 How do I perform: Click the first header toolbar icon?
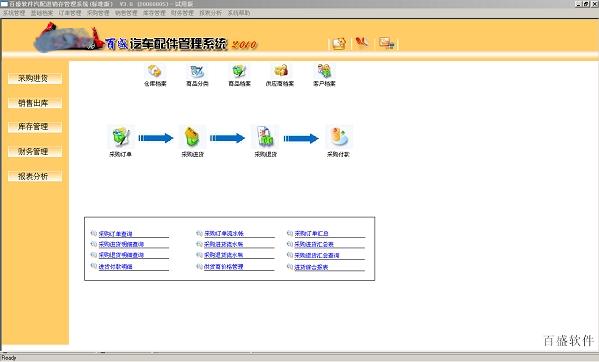tap(338, 43)
